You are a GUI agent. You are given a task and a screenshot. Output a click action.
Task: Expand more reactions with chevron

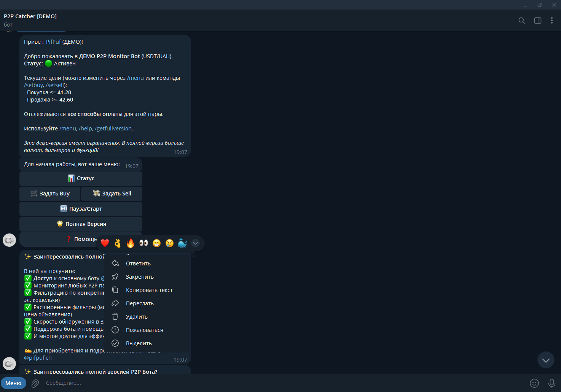tap(195, 243)
